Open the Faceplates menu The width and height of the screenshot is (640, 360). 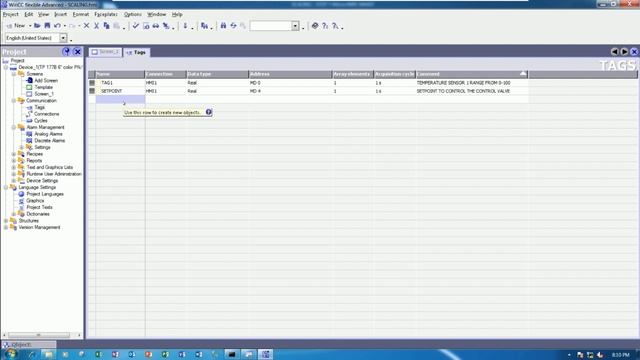(x=106, y=14)
